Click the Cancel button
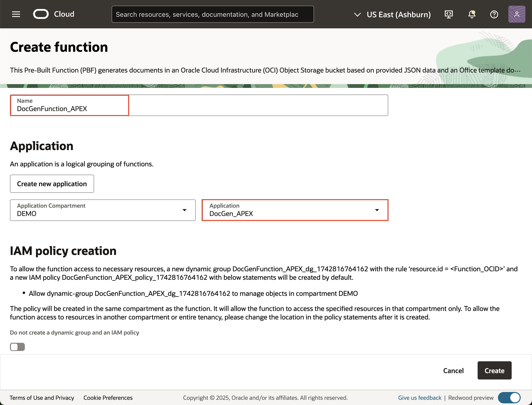The width and height of the screenshot is (532, 405). point(453,371)
